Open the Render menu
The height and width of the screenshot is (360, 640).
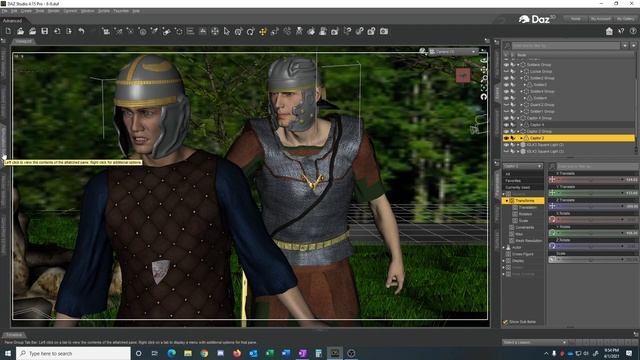(53, 11)
